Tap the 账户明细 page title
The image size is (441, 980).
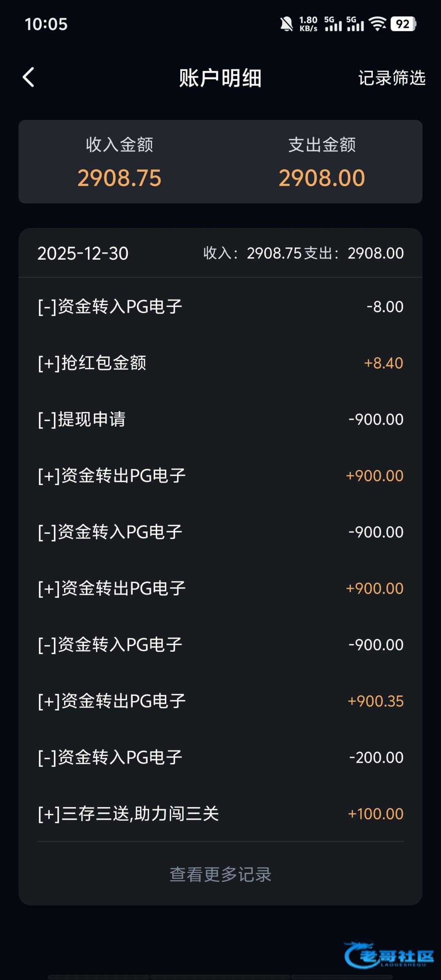point(220,78)
